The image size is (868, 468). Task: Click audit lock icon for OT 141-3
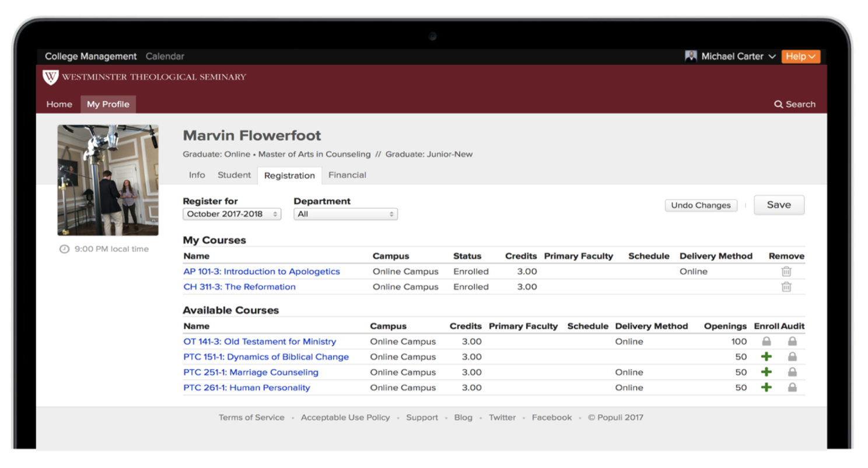tap(792, 341)
